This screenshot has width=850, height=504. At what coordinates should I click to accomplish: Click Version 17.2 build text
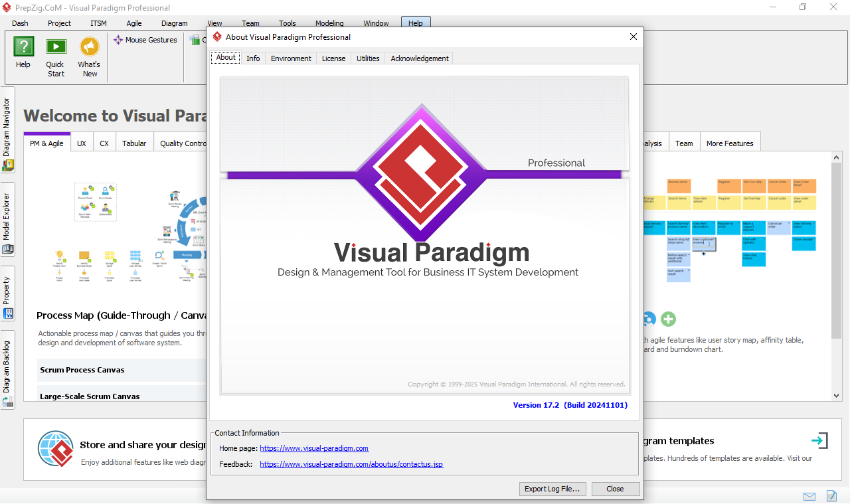(570, 404)
